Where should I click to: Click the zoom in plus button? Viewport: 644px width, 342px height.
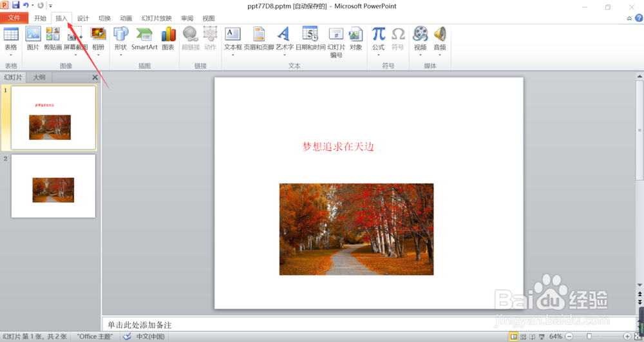click(x=627, y=337)
